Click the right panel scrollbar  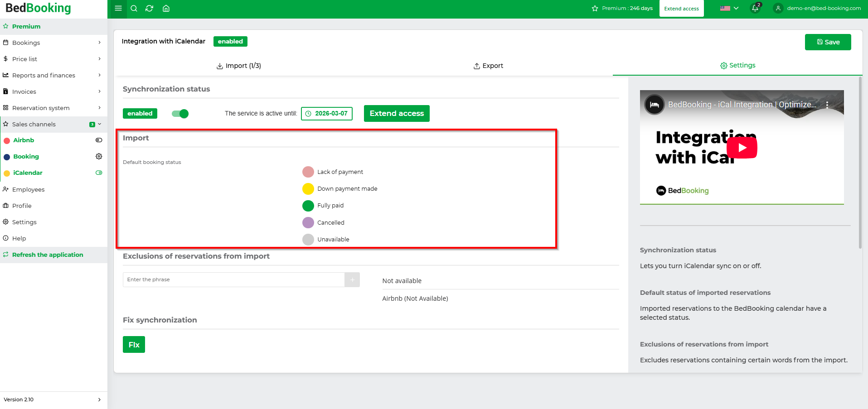pyautogui.click(x=860, y=163)
